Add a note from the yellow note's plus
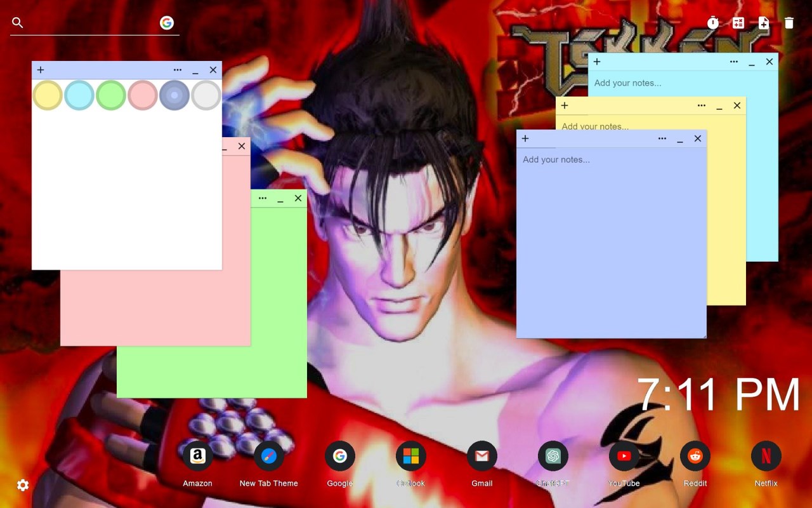Image resolution: width=812 pixels, height=508 pixels. tap(565, 105)
